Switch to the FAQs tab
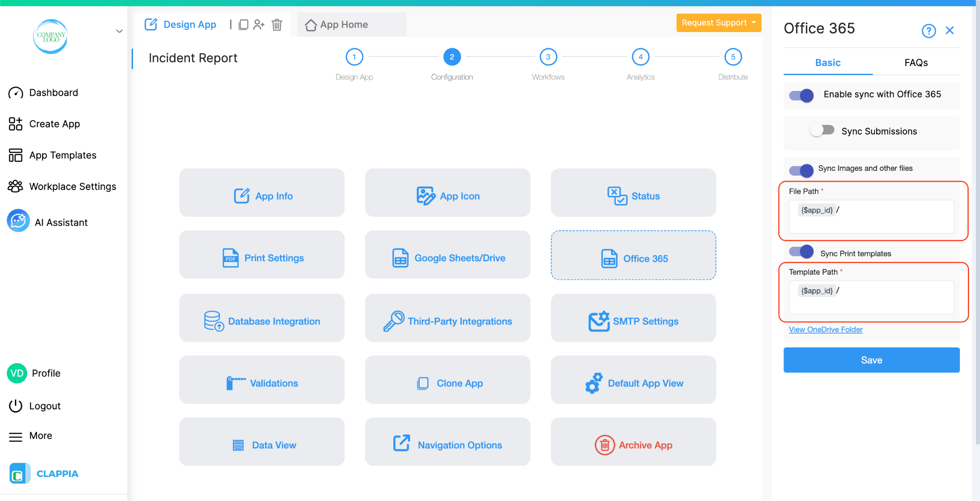The image size is (980, 501). click(915, 62)
